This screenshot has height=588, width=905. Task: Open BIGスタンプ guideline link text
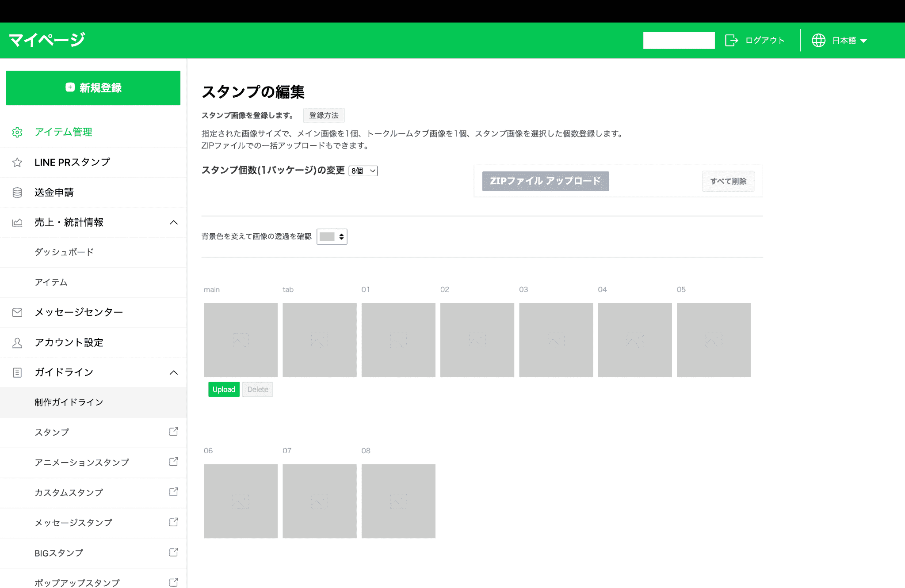(59, 553)
